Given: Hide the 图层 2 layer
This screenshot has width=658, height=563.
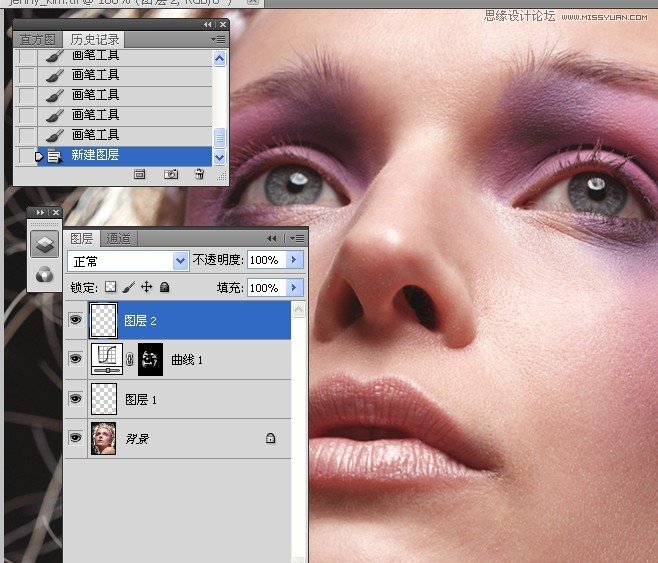Looking at the screenshot, I should point(75,320).
